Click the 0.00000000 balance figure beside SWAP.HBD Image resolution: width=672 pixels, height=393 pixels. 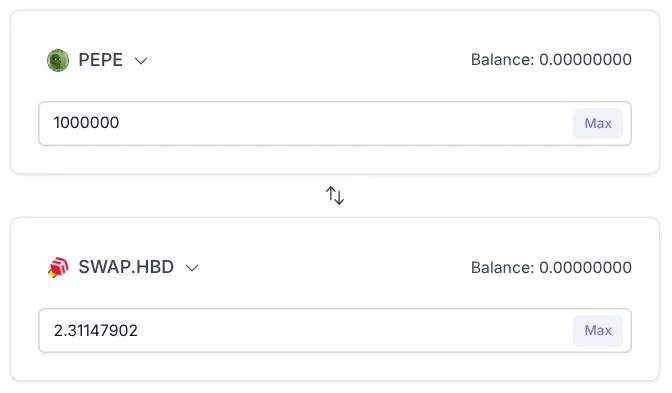pyautogui.click(x=585, y=267)
